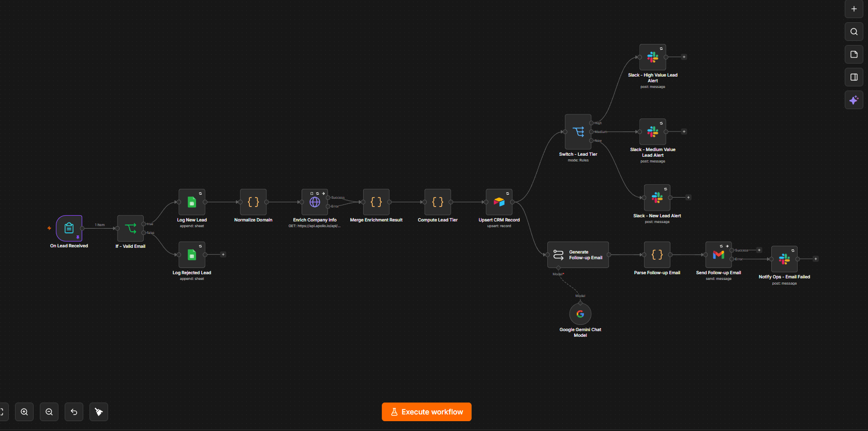The height and width of the screenshot is (431, 868).
Task: Open the On Lead Received trigger node
Action: pyautogui.click(x=69, y=228)
